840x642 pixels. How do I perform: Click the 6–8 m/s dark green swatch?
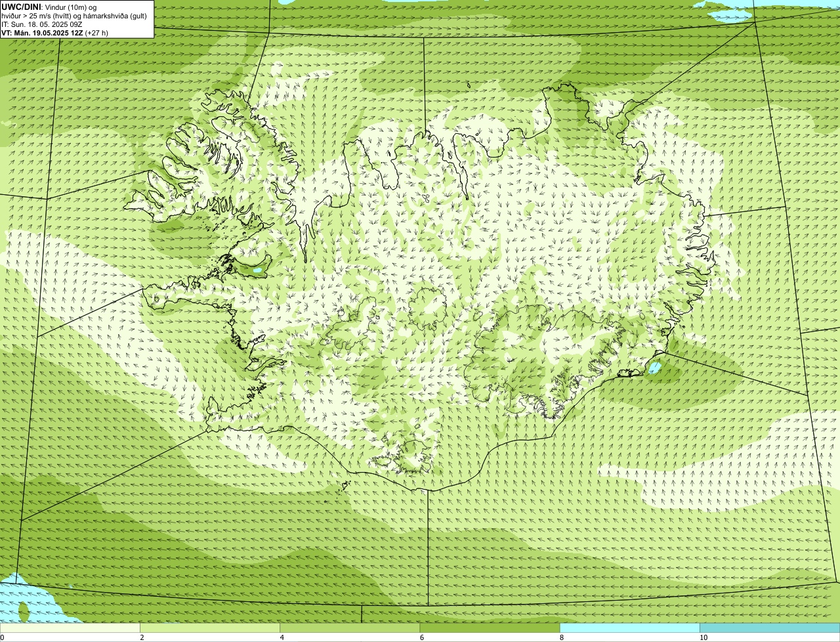[x=490, y=628]
